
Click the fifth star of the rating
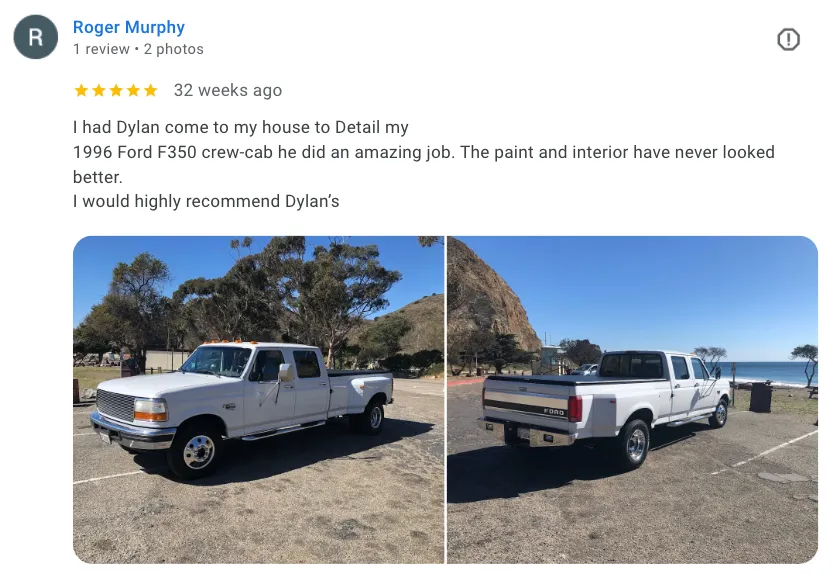click(151, 90)
